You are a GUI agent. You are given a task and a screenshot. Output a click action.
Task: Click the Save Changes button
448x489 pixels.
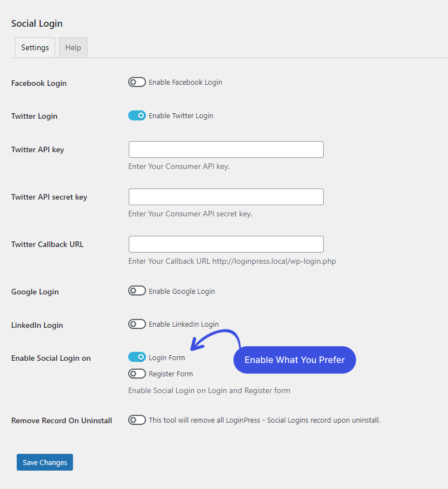coord(45,462)
